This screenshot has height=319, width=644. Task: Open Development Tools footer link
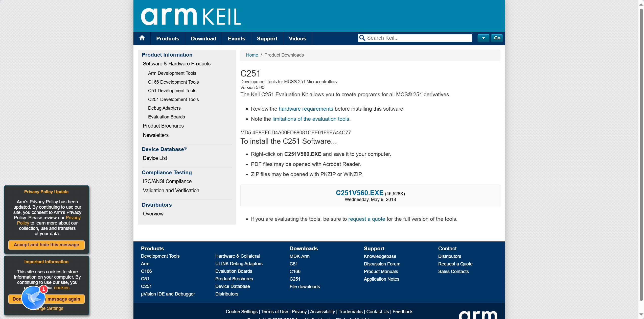(x=160, y=256)
